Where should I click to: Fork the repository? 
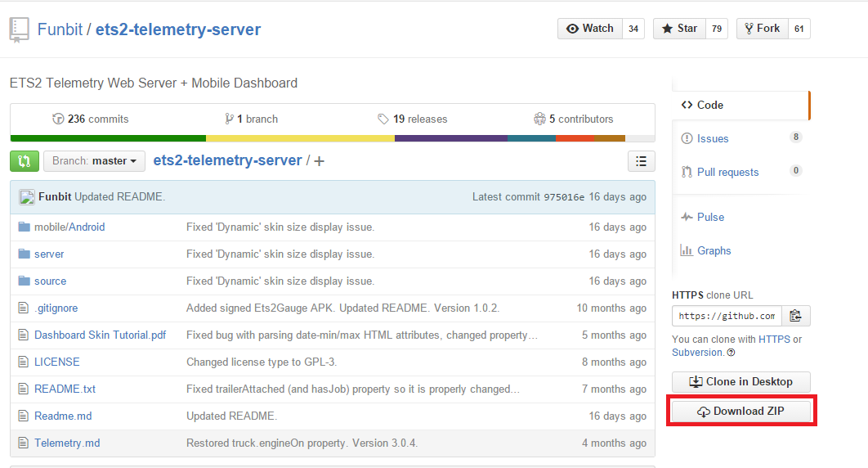pos(761,29)
